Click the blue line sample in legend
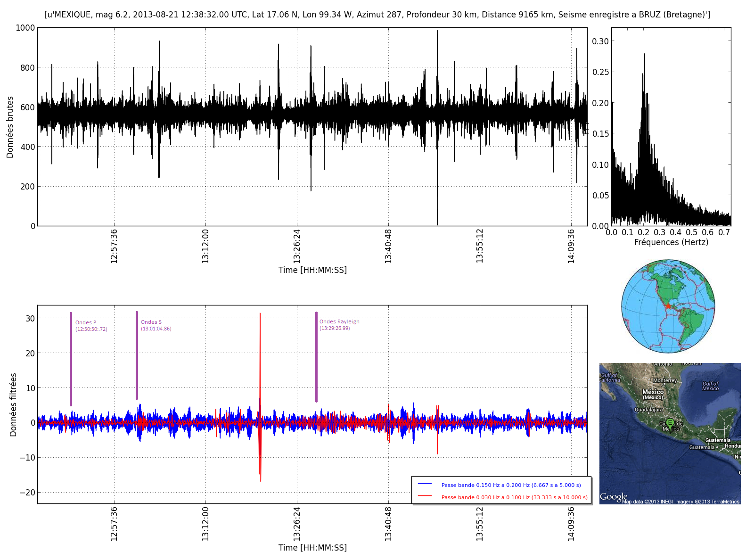Image resolution: width=754 pixels, height=560 pixels. pos(425,484)
